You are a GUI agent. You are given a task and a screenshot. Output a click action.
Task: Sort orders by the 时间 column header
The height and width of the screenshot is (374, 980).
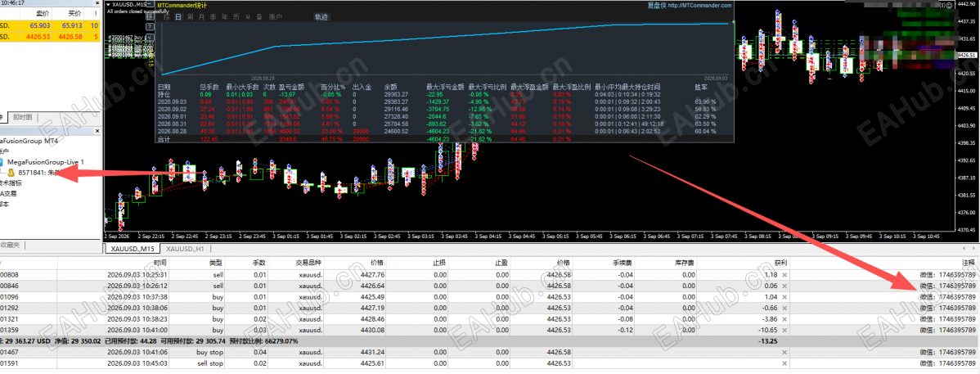coord(160,264)
